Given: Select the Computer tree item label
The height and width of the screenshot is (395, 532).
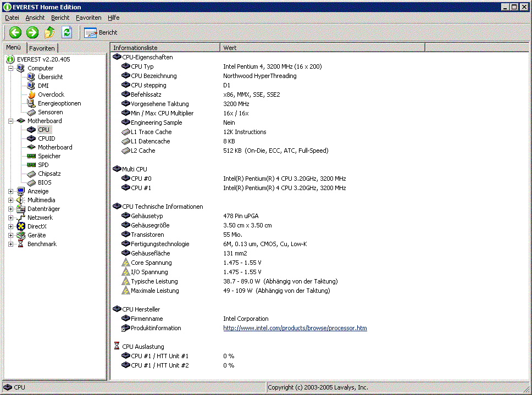Looking at the screenshot, I should [x=40, y=68].
